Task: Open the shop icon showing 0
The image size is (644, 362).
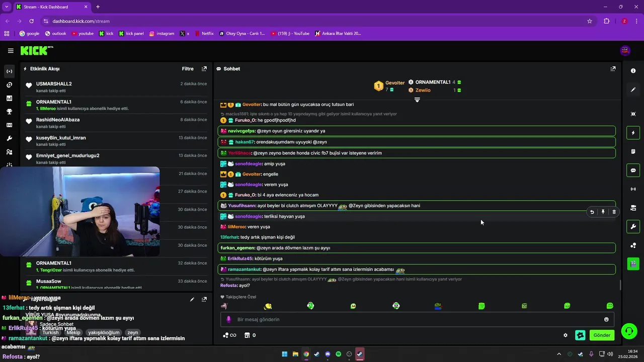Action: pos(250,335)
